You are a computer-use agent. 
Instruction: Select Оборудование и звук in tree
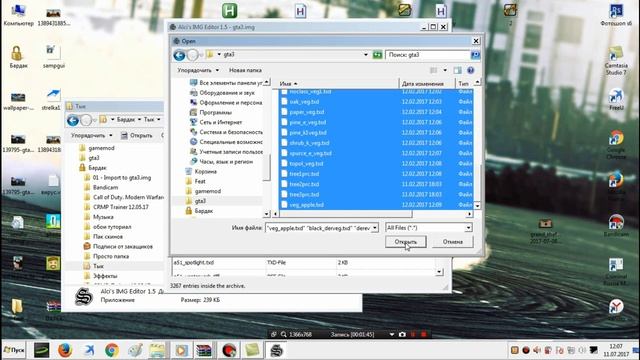click(222, 93)
